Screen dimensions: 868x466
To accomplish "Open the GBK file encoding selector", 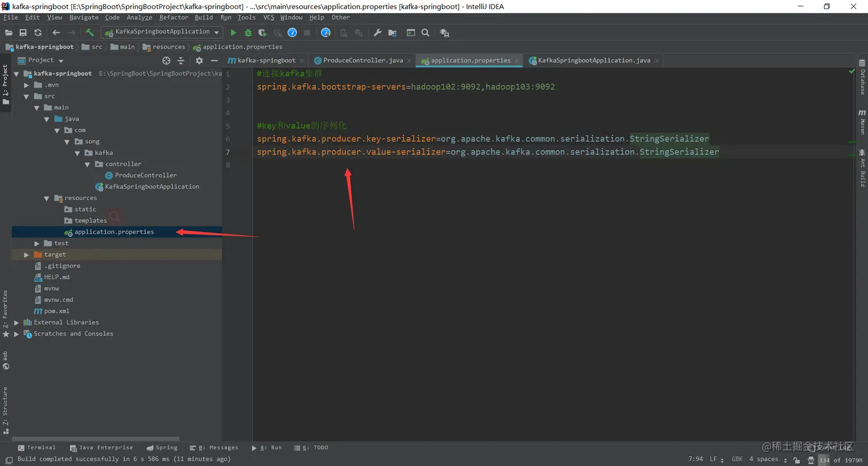I will point(737,460).
